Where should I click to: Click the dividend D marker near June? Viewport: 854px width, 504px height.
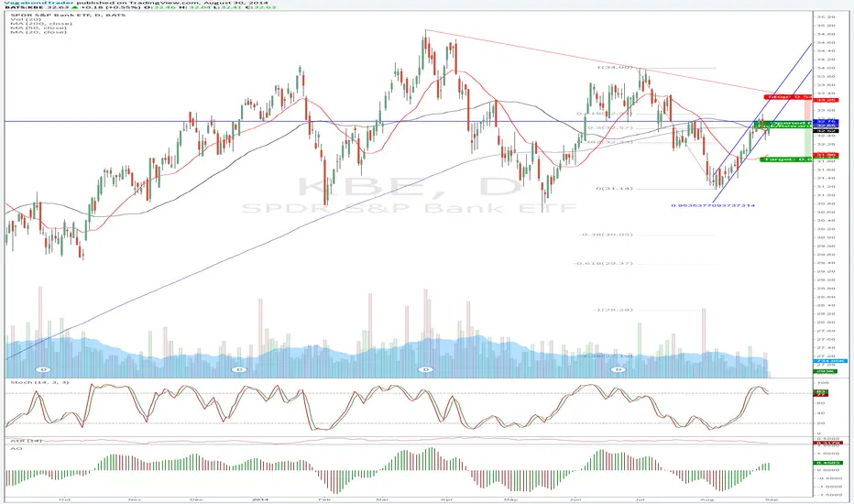619,369
